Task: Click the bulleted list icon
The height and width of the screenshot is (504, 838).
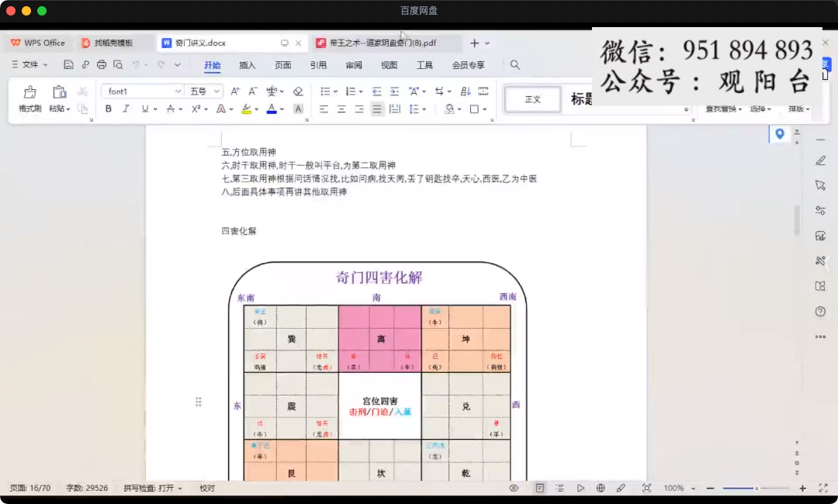Action: pyautogui.click(x=325, y=91)
